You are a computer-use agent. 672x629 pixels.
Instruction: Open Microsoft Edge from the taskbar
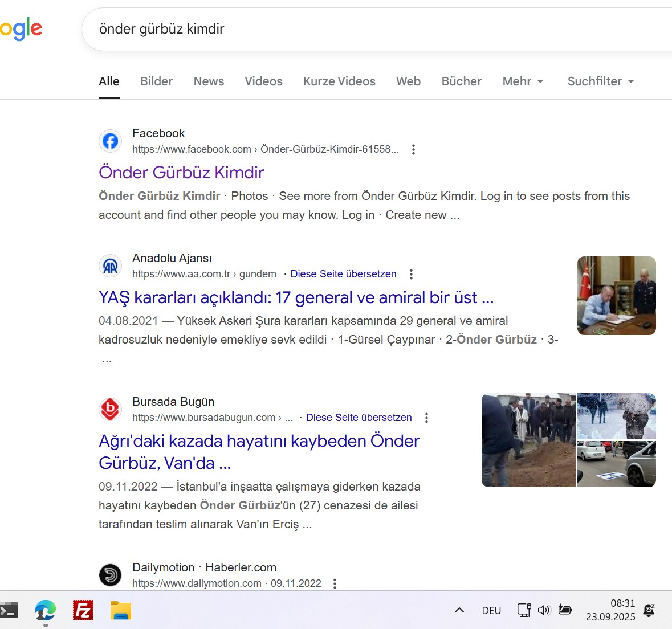point(46,611)
